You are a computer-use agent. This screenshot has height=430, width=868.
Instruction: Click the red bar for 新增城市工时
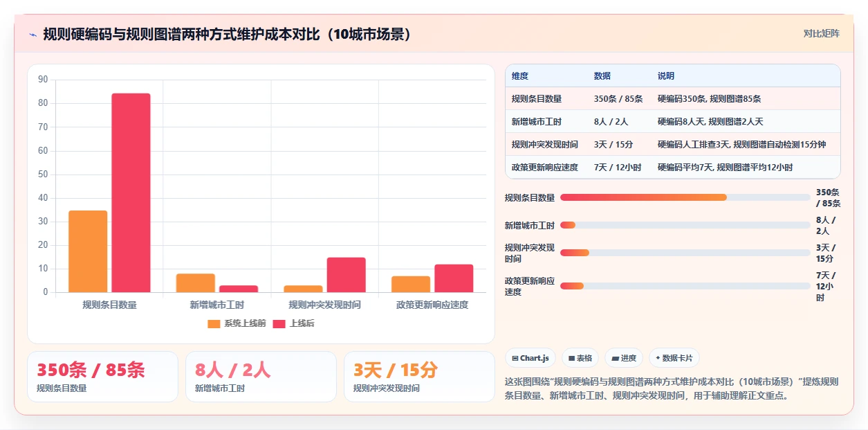pos(239,289)
